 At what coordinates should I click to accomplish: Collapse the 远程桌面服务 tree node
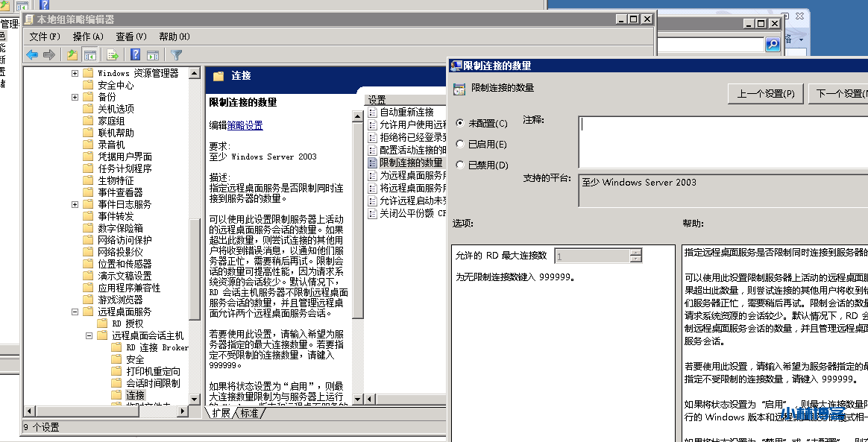point(75,312)
